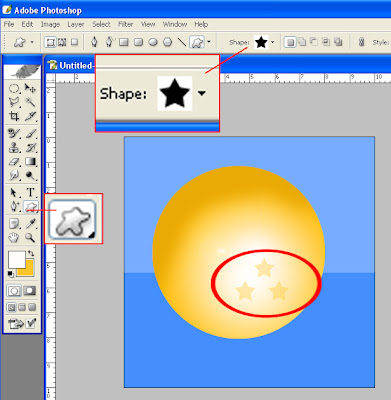Select the Custom Shape tool in toolbox

pos(31,207)
